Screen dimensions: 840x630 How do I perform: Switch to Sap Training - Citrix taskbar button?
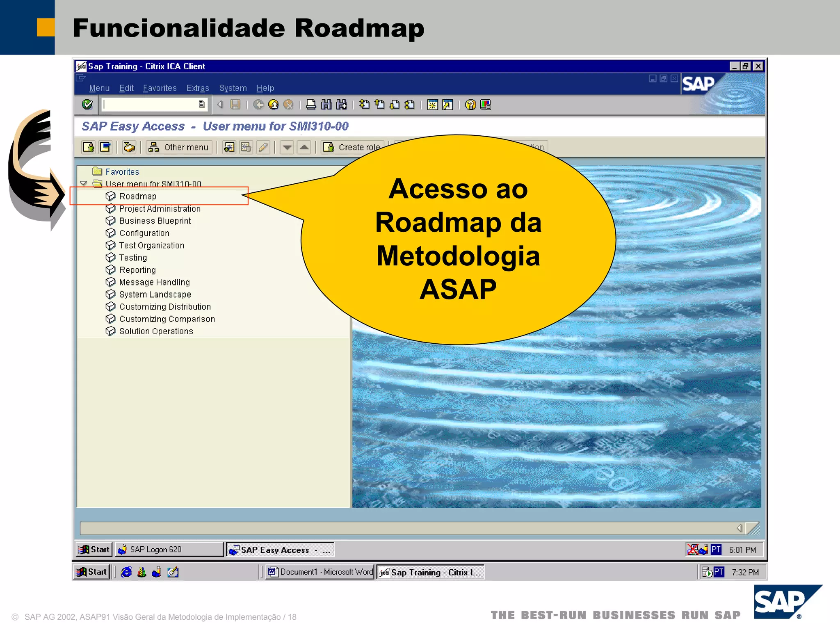click(431, 573)
